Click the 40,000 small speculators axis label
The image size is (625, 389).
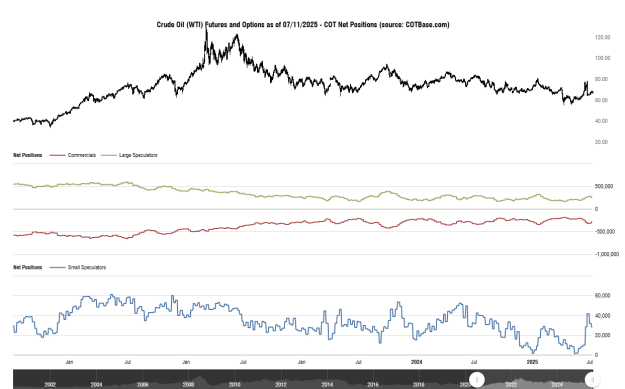602,316
